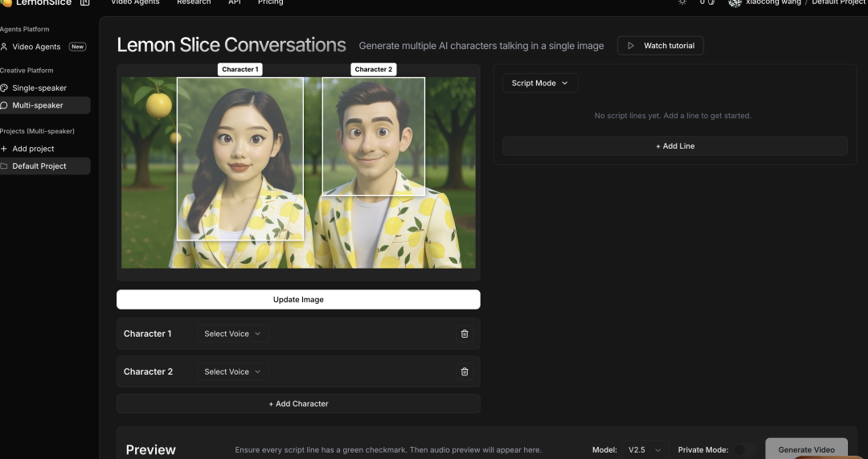Enable the Private Mode switch

(744, 450)
